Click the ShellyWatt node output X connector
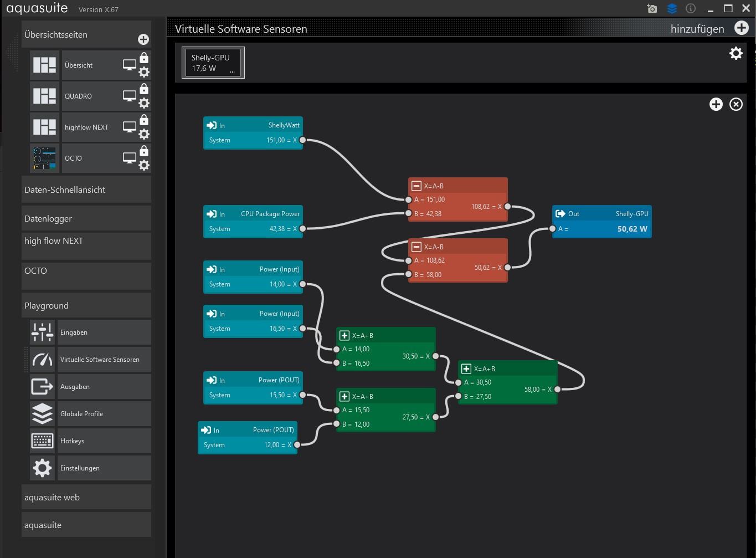 coord(302,140)
